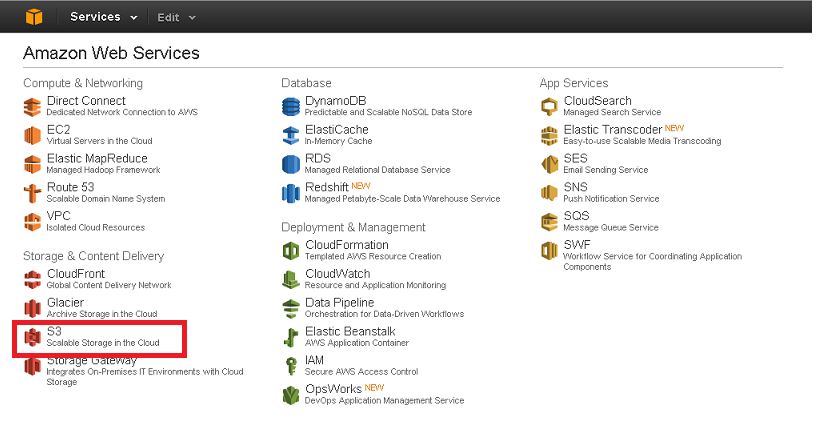Screen dimensions: 818x426
Task: Click the S3 bucket icon
Action: click(x=32, y=337)
